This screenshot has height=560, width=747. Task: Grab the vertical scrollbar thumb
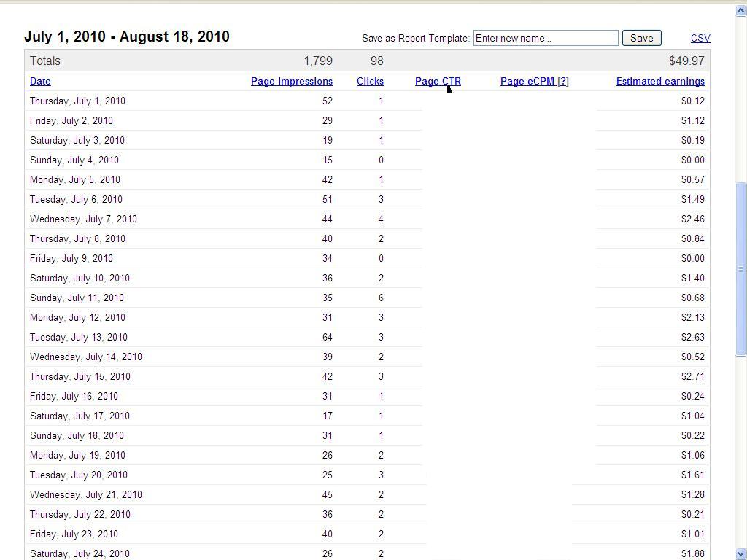(x=741, y=268)
